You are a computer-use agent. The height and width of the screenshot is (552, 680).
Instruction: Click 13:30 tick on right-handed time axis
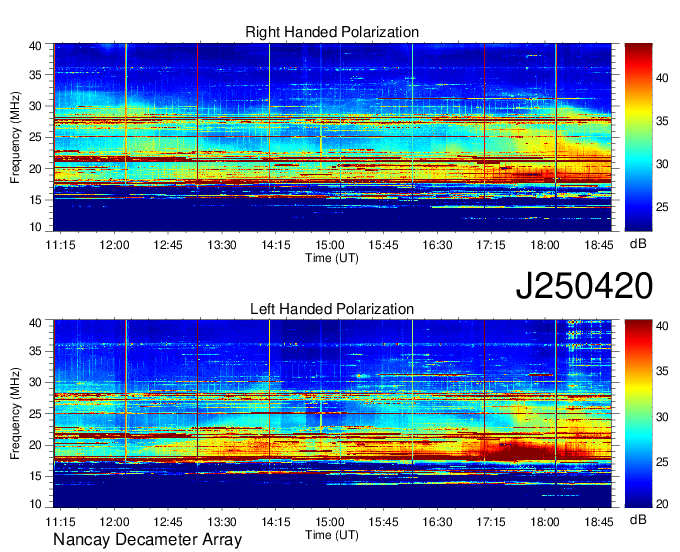click(222, 245)
